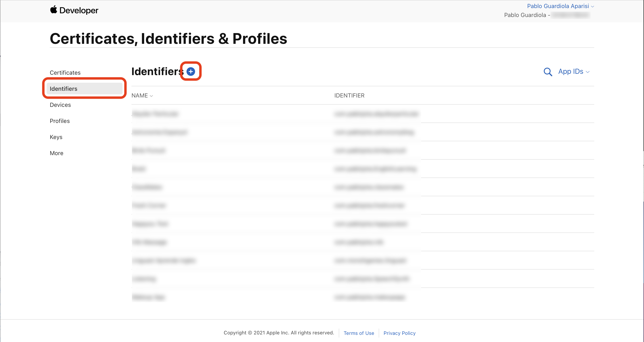Open the Terms of Use link
Screen dimensions: 644x342
(x=359, y=333)
